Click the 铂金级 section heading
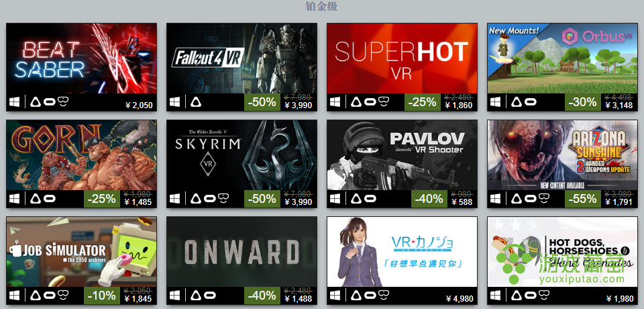644x309 pixels. tap(321, 7)
